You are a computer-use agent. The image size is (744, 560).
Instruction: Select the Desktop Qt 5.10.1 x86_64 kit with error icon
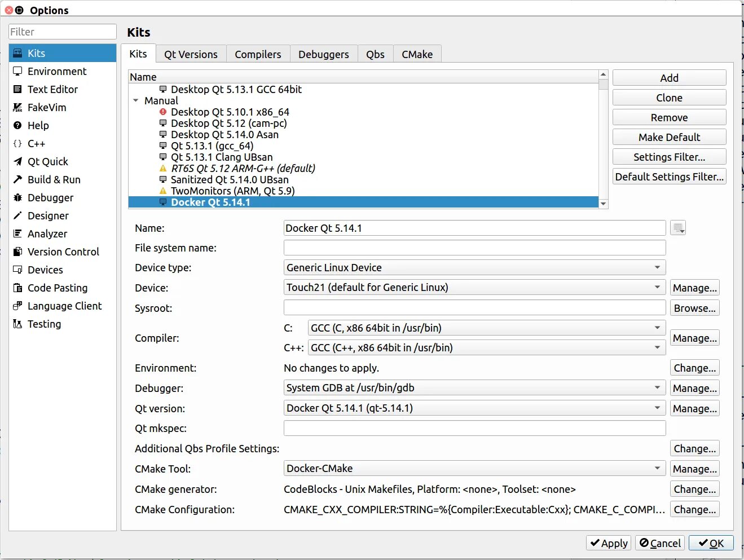click(363, 112)
